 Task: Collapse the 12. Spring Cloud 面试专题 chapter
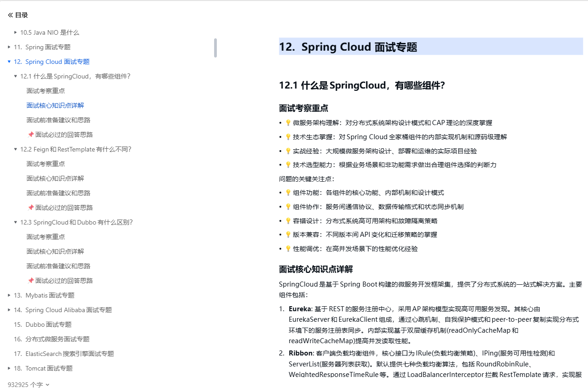pyautogui.click(x=9, y=62)
